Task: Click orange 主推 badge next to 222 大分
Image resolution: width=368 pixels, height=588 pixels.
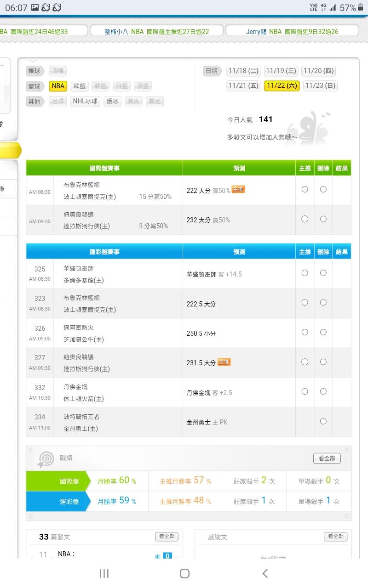Action: [238, 189]
